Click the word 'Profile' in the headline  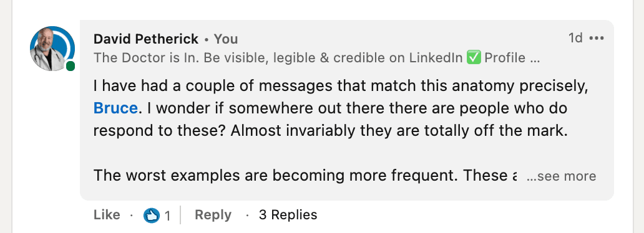pyautogui.click(x=505, y=58)
